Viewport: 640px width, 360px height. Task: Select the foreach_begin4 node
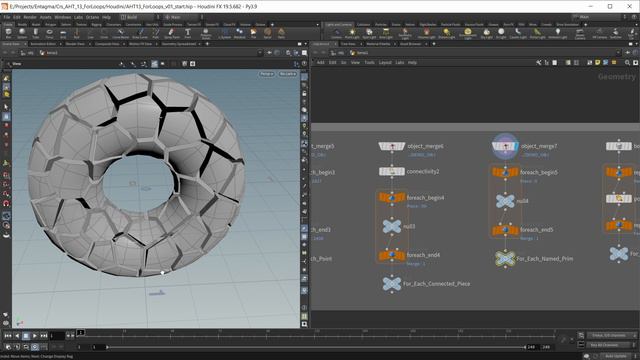(x=392, y=198)
